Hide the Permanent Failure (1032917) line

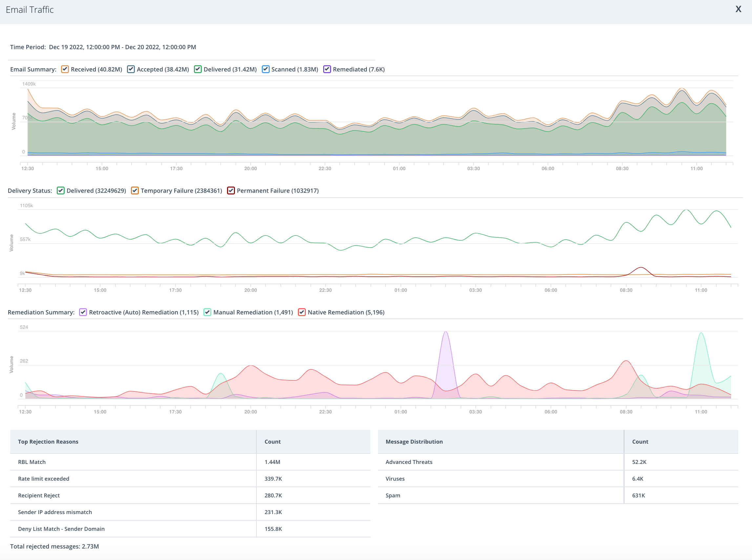(231, 190)
